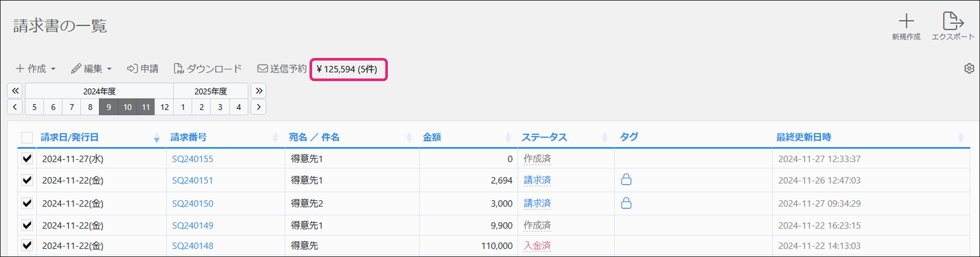The width and height of the screenshot is (980, 257).
Task: Uncheck the row for SQ240155
Action: pos(27,159)
